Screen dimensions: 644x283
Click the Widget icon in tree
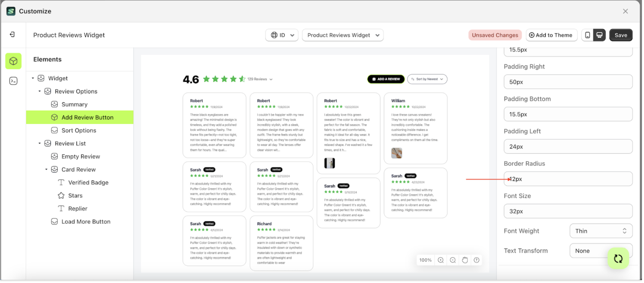41,78
